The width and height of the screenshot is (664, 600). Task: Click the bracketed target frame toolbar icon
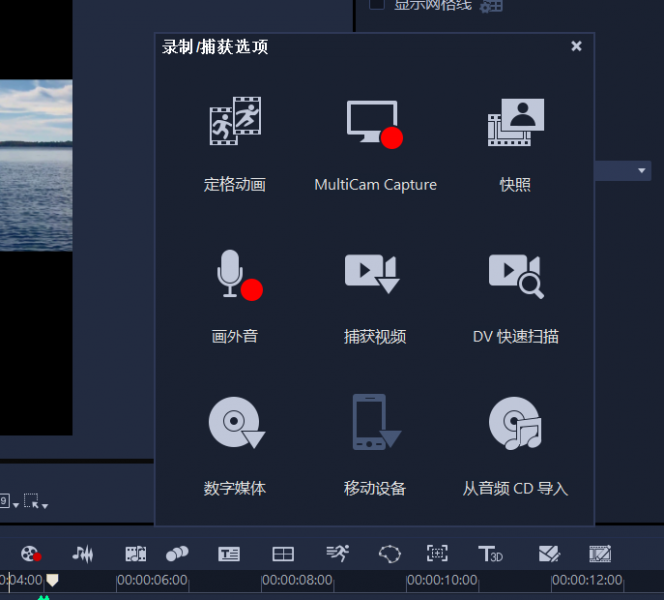[437, 553]
